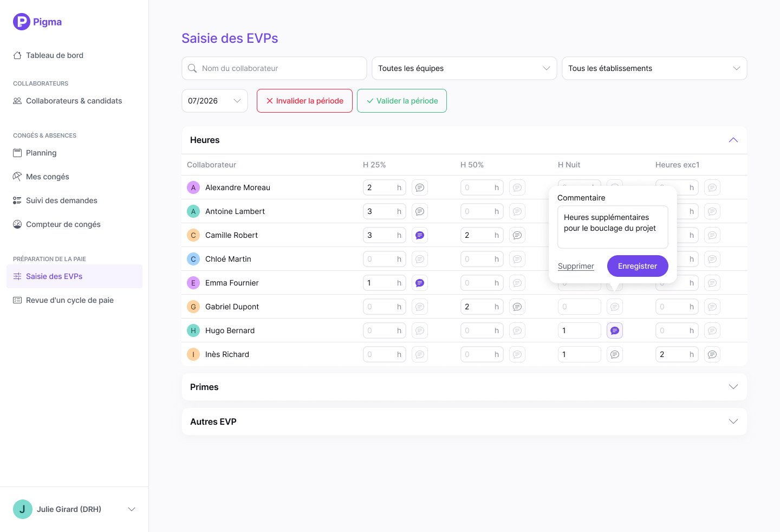The height and width of the screenshot is (532, 780).
Task: Open filled comment icon for Camille Robert H 25%
Action: (x=420, y=235)
